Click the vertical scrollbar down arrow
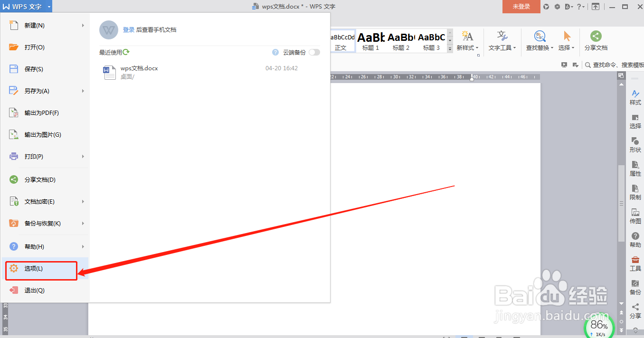This screenshot has height=338, width=644. click(x=621, y=303)
